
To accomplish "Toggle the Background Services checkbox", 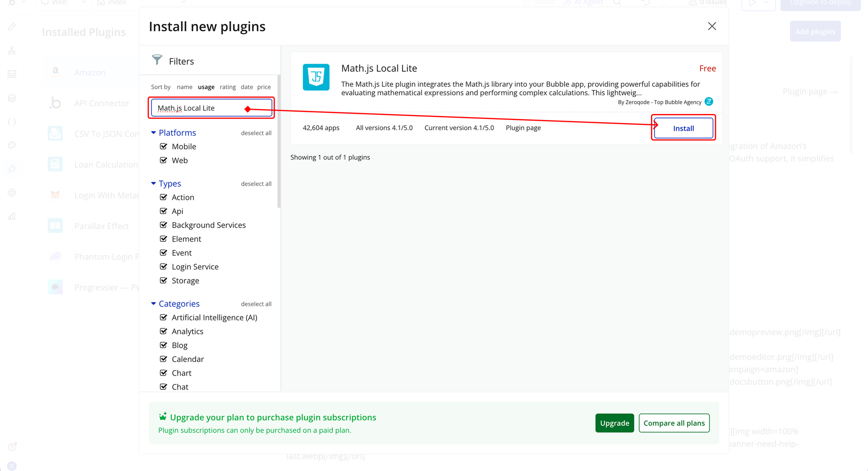I will tap(163, 225).
